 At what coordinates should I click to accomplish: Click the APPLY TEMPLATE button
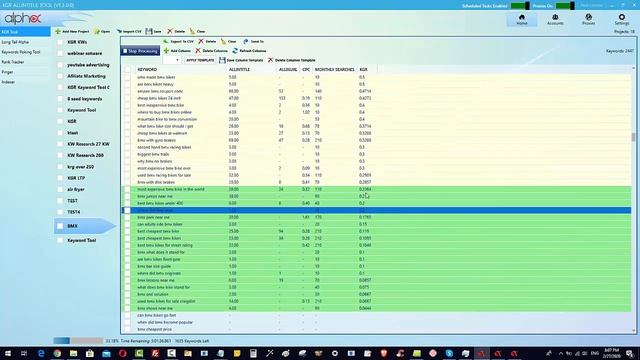tap(200, 60)
